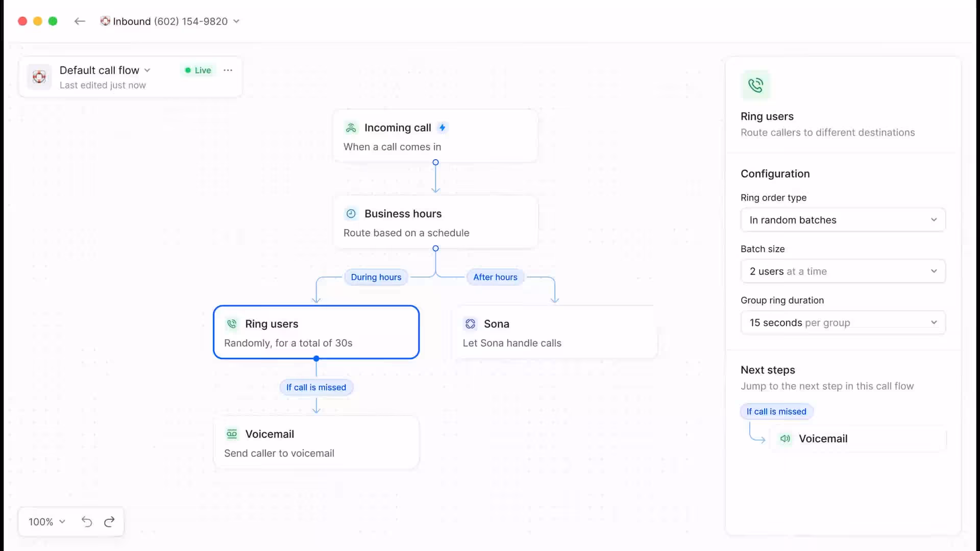Viewport: 980px width, 551px height.
Task: Click the Voicemail node tape icon
Action: (x=232, y=434)
